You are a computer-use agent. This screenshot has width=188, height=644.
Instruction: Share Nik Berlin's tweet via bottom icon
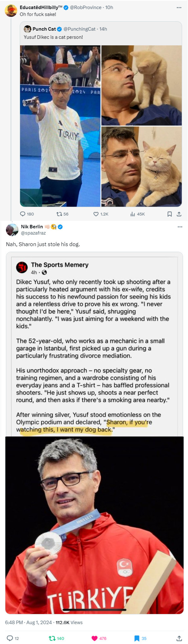(x=179, y=638)
